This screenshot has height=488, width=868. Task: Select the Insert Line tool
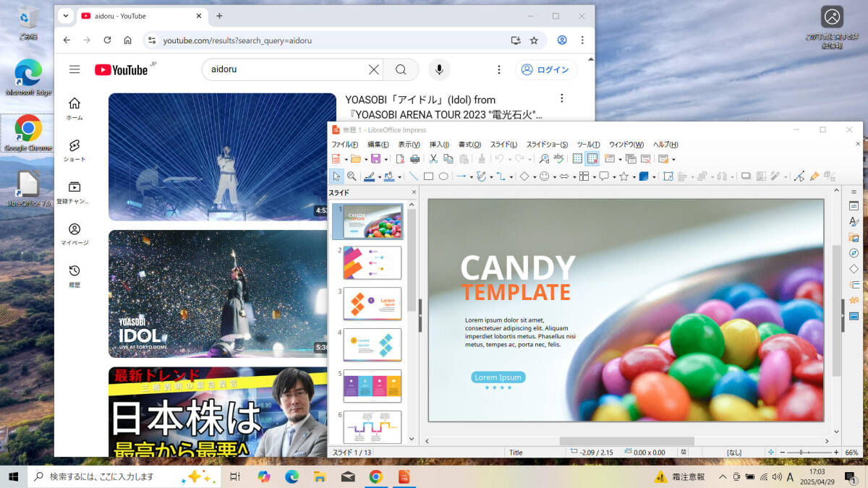pos(413,176)
